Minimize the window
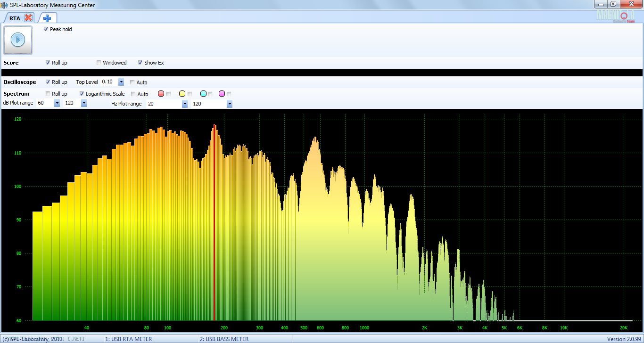644x343 pixels. (x=600, y=4)
